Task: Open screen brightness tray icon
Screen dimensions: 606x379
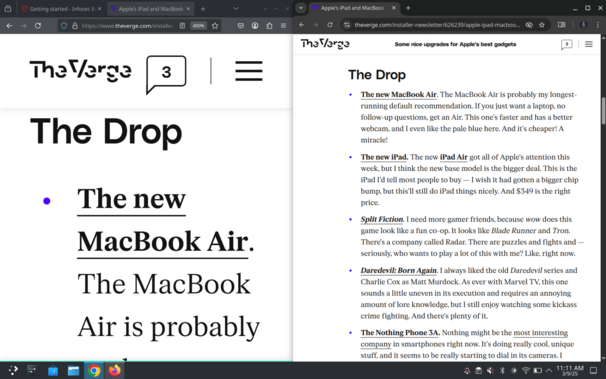Action: [514, 371]
